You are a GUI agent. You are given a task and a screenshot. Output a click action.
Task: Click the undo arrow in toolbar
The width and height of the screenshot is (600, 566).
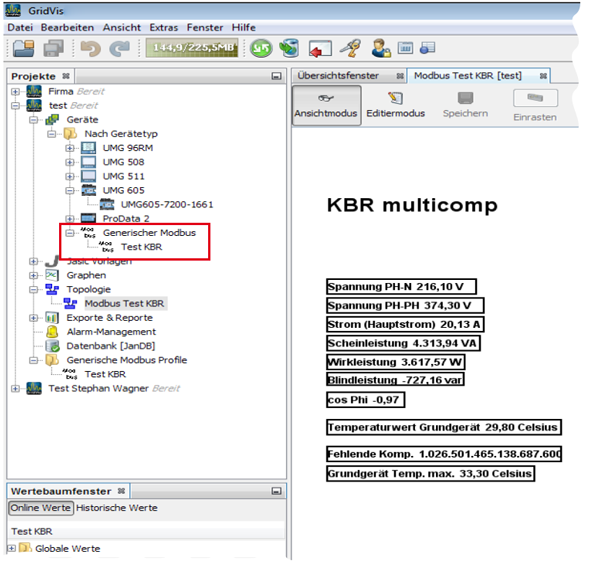(91, 47)
